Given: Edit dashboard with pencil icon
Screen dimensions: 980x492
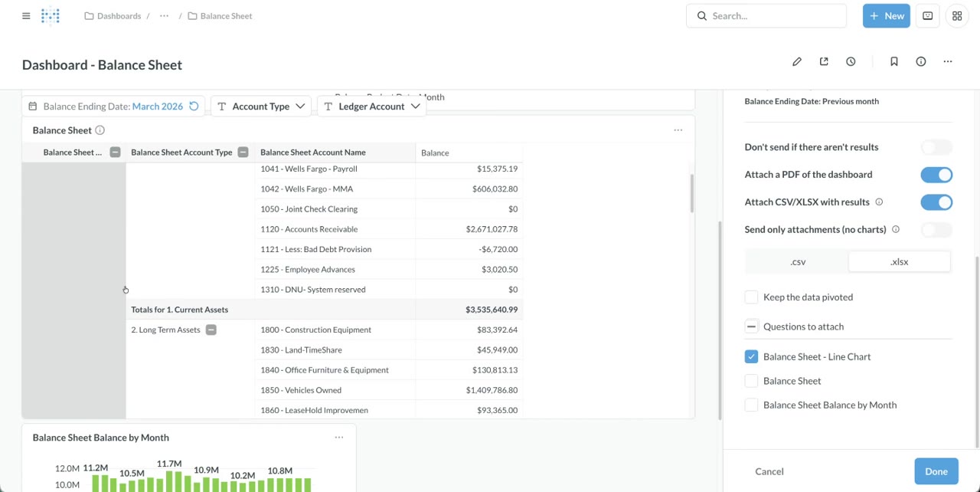Looking at the screenshot, I should [x=797, y=61].
